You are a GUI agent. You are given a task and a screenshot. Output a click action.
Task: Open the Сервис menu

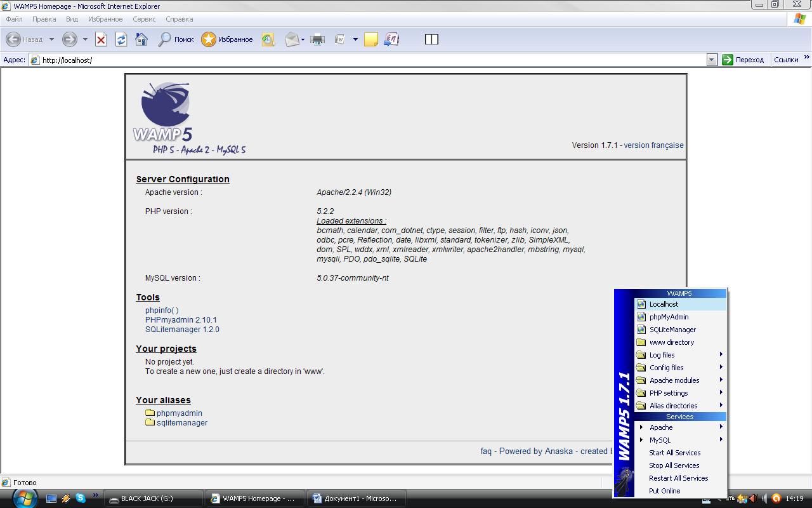(x=145, y=20)
